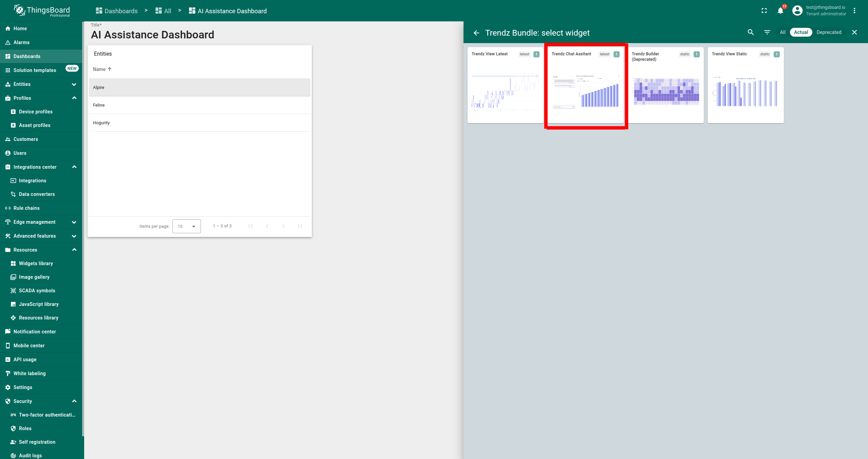Toggle fullscreen mode icon

tap(764, 11)
